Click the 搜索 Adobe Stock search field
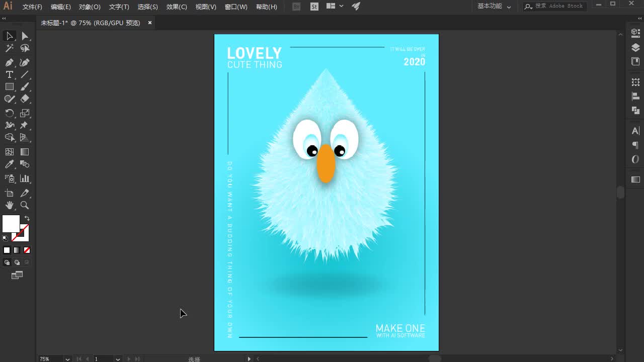 (555, 6)
